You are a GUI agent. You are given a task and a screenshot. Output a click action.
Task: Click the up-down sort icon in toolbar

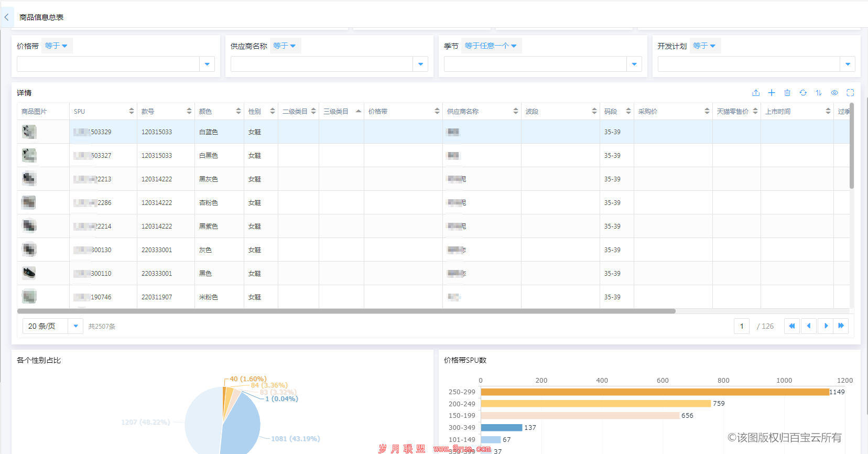pyautogui.click(x=819, y=93)
